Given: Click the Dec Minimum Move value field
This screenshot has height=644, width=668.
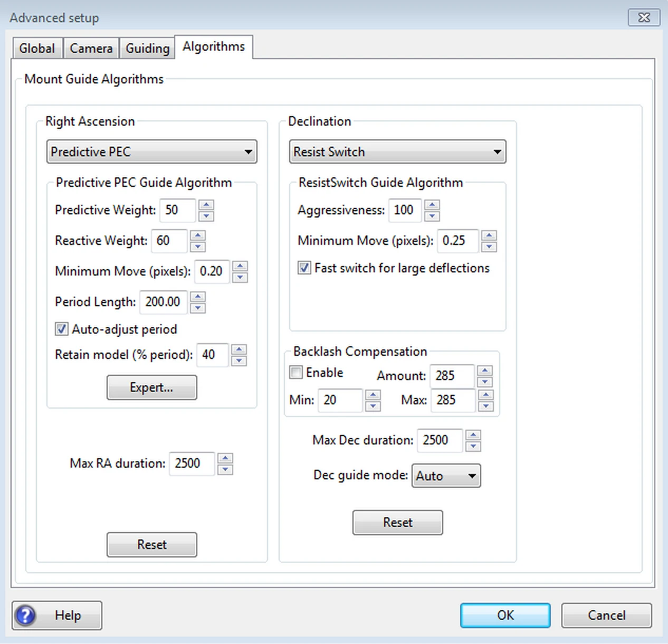Looking at the screenshot, I should point(458,241).
